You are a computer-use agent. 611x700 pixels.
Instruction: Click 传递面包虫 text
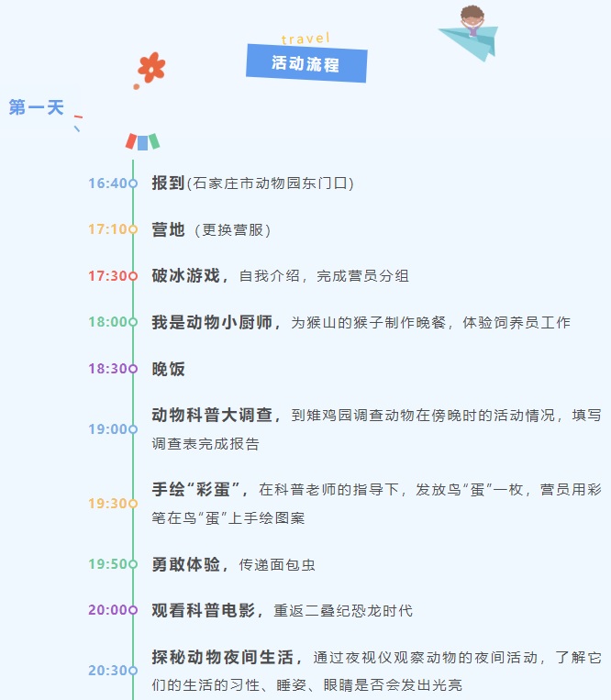[x=277, y=565]
